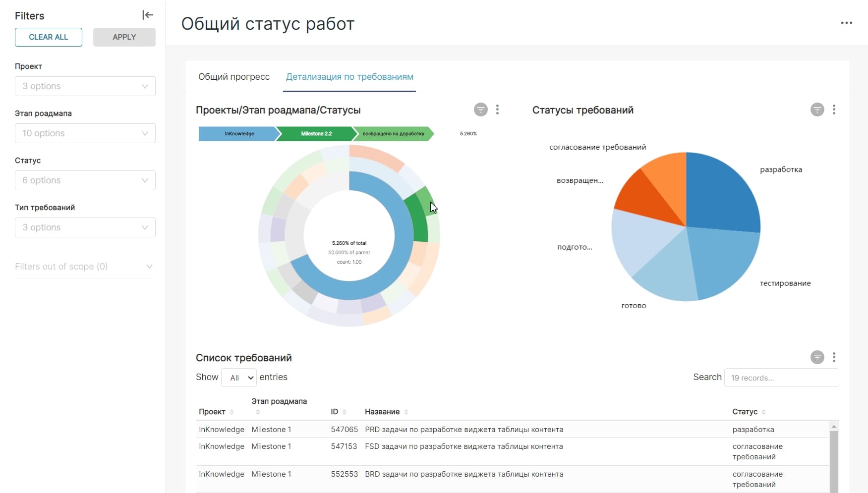
Task: Select the Детализация по требованиям tab
Action: (349, 77)
